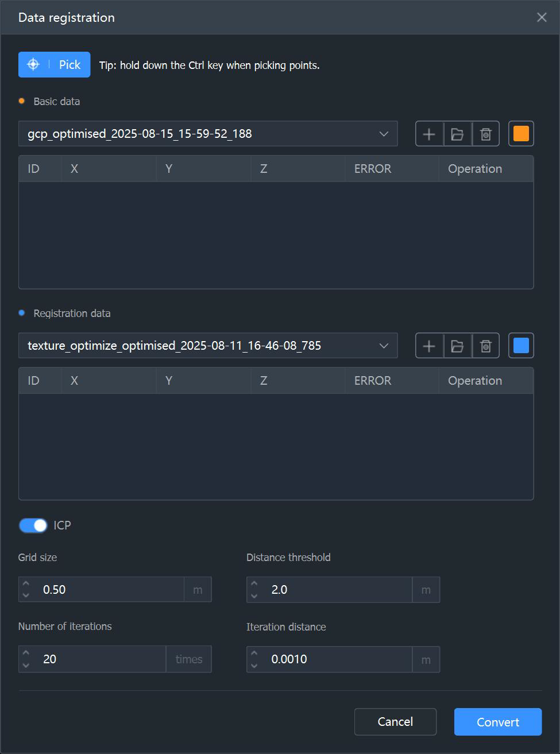Toggle the ICP switch off
This screenshot has height=754, width=560.
(x=33, y=525)
